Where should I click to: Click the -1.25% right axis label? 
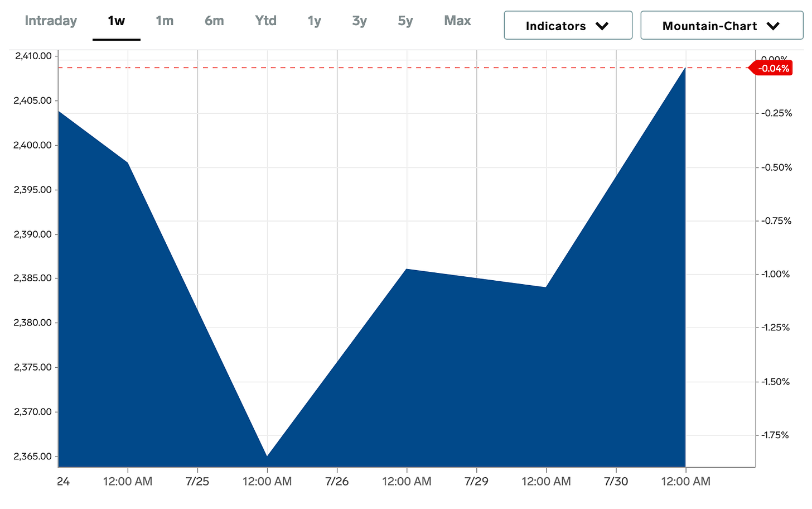pyautogui.click(x=775, y=328)
